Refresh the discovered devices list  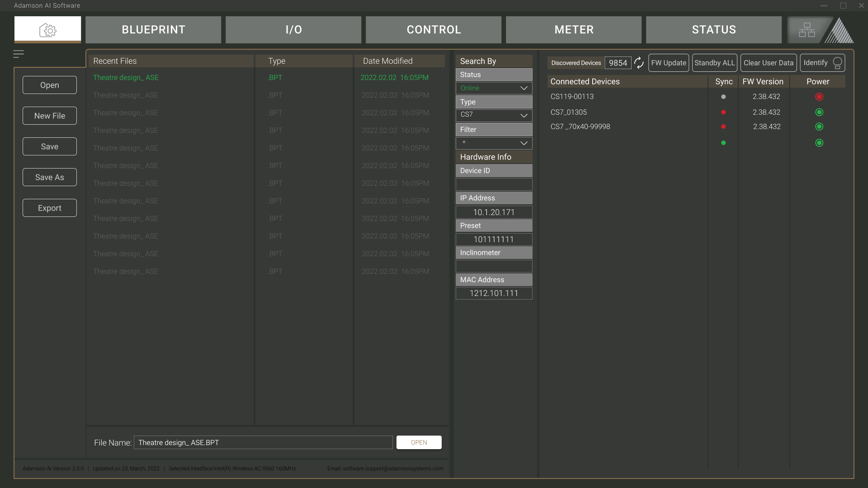tap(639, 63)
